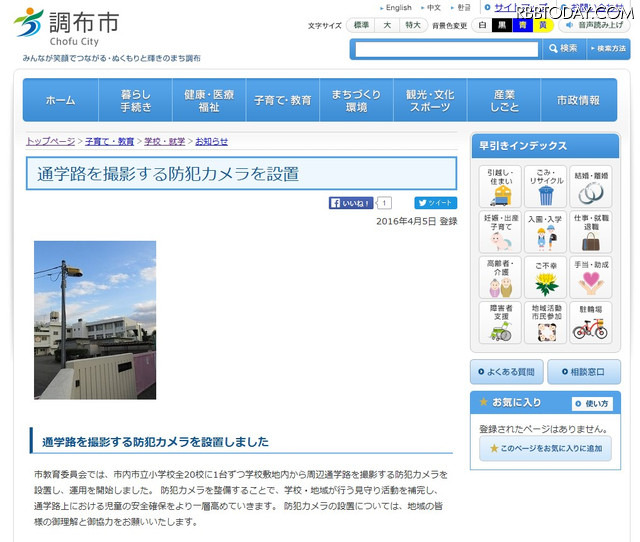Expand the 検索方法 search help option
The image size is (640, 542).
coord(609,48)
